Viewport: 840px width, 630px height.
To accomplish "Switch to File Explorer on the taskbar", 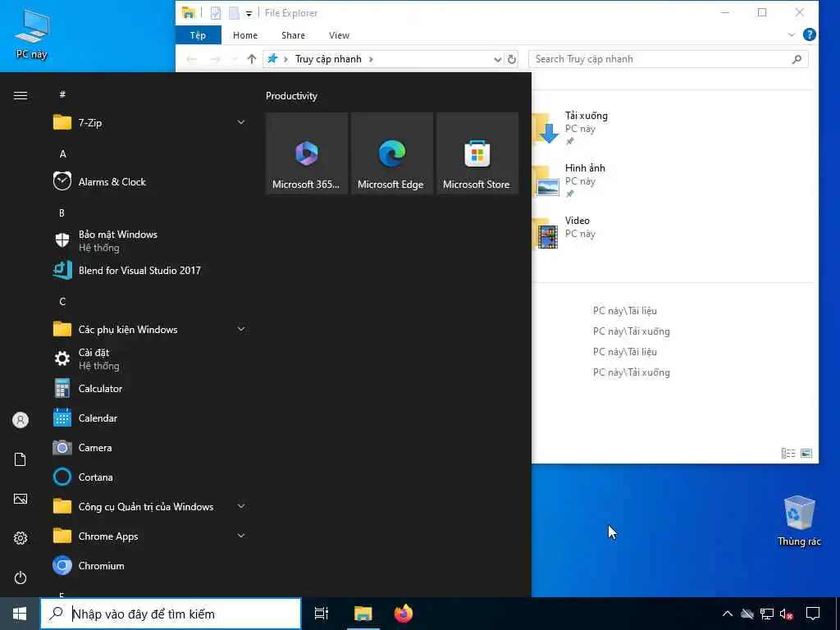I will [x=363, y=614].
